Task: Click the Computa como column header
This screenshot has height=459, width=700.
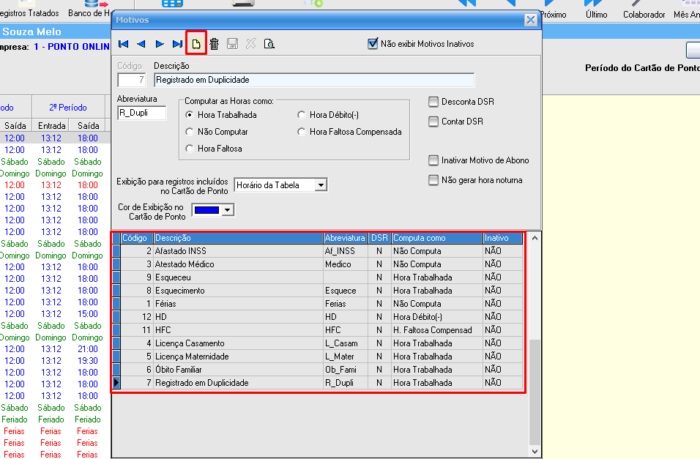Action: click(x=435, y=239)
